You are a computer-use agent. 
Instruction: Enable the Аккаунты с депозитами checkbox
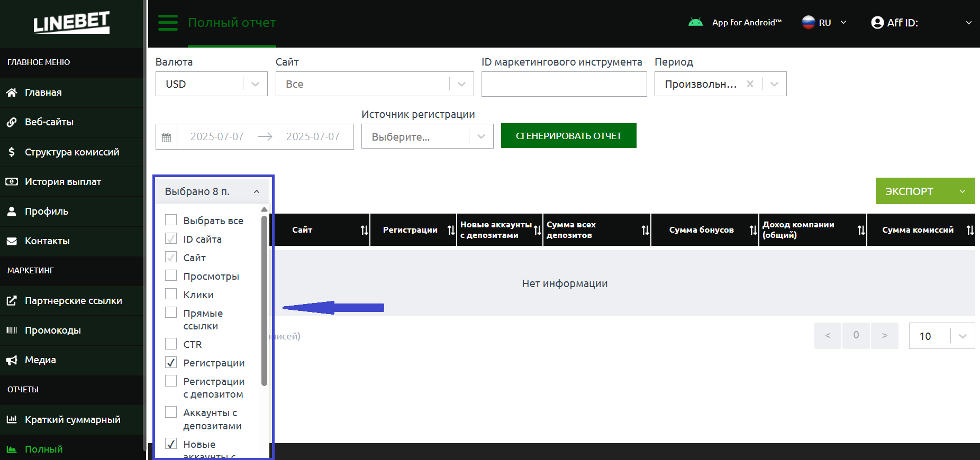[171, 412]
